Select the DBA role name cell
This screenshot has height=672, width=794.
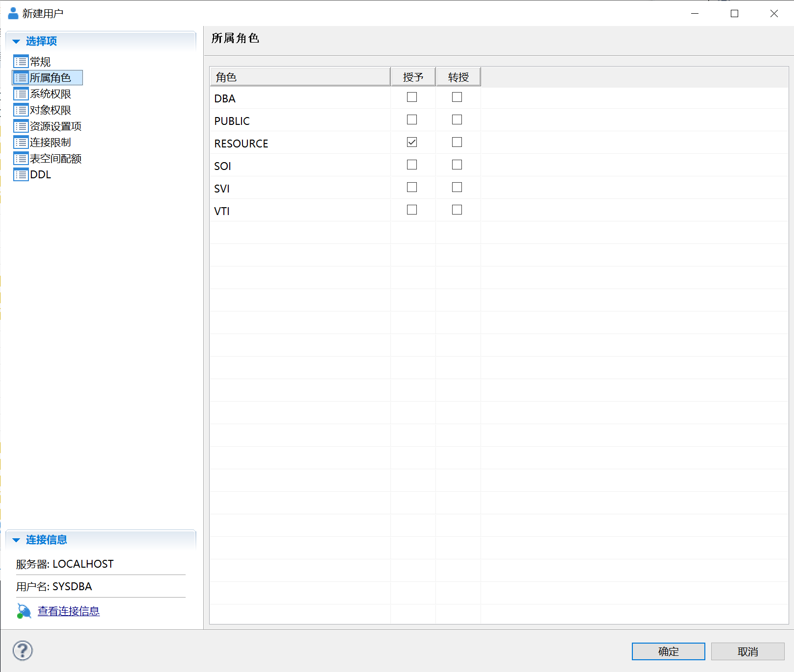click(x=300, y=98)
